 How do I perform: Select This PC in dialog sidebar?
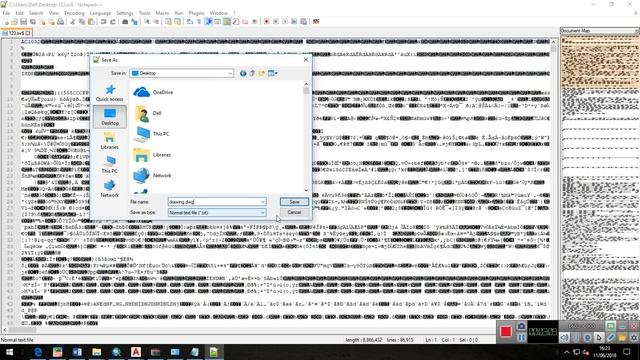pos(109,165)
